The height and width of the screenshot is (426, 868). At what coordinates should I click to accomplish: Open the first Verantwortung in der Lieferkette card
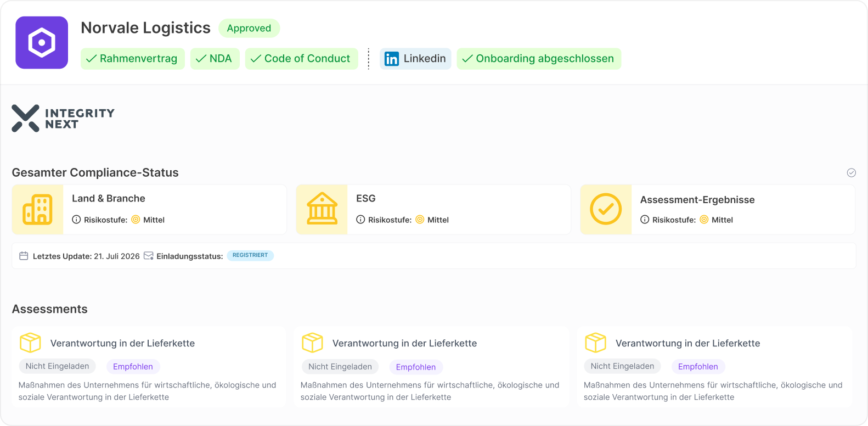[x=149, y=367]
